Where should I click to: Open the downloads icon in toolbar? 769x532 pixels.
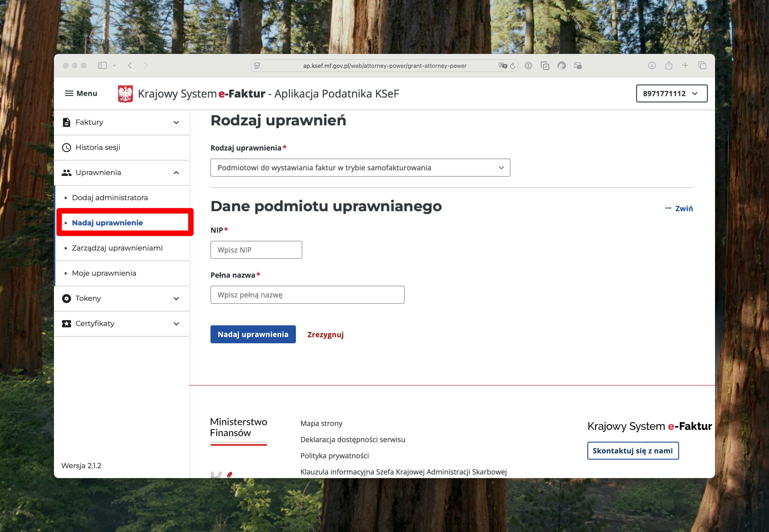(x=652, y=66)
